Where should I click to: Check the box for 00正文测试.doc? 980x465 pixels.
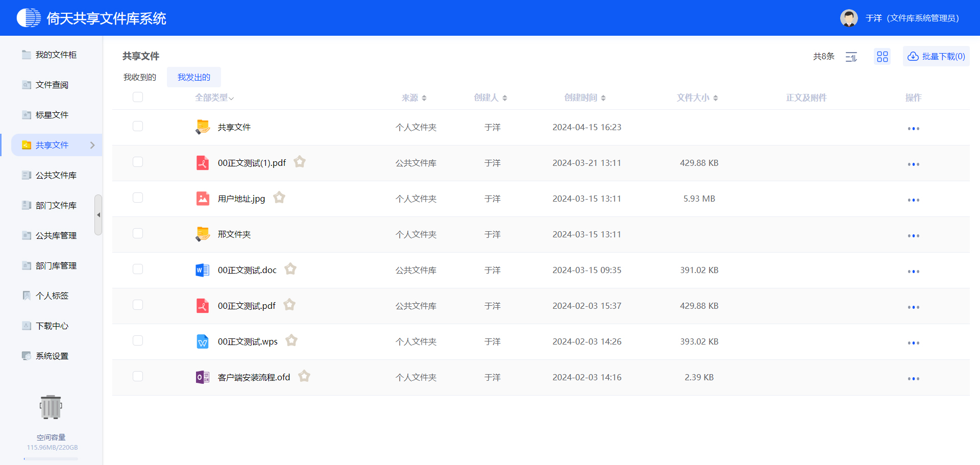coord(138,269)
